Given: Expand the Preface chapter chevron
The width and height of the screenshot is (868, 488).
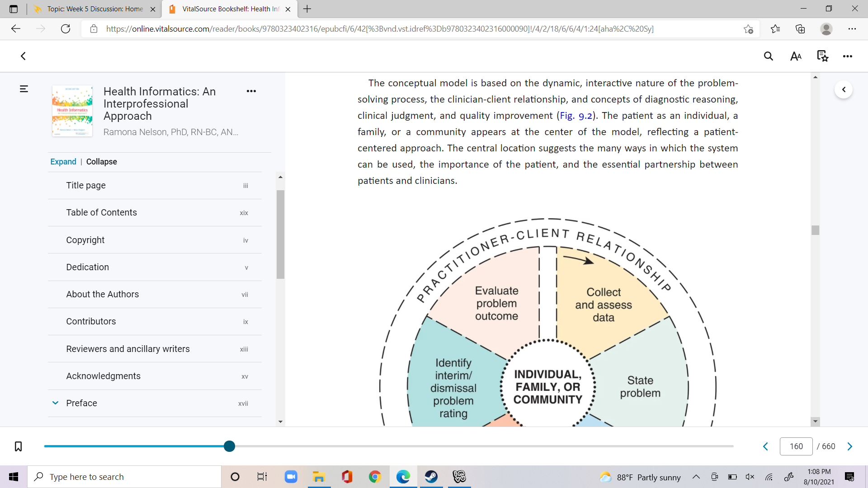Looking at the screenshot, I should pyautogui.click(x=55, y=403).
